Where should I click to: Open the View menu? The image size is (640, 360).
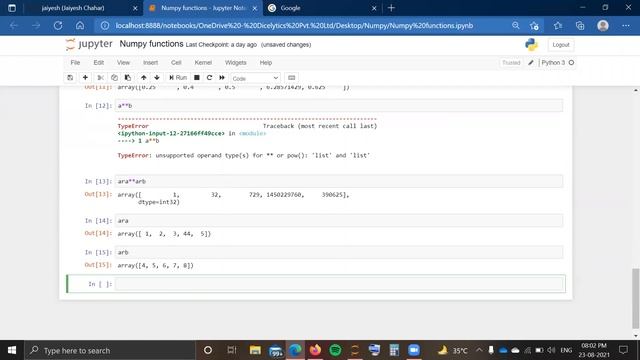[x=123, y=62]
